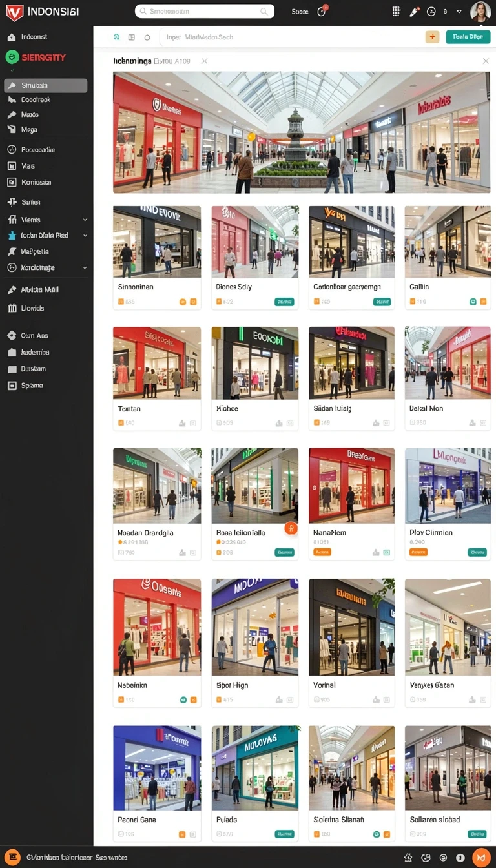This screenshot has width=496, height=868.
Task: Open the user profile avatar
Action: [x=480, y=12]
